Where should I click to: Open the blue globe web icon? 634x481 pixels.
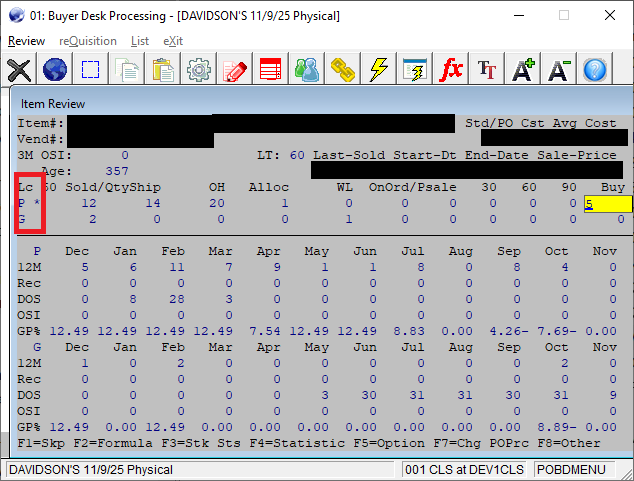click(55, 70)
